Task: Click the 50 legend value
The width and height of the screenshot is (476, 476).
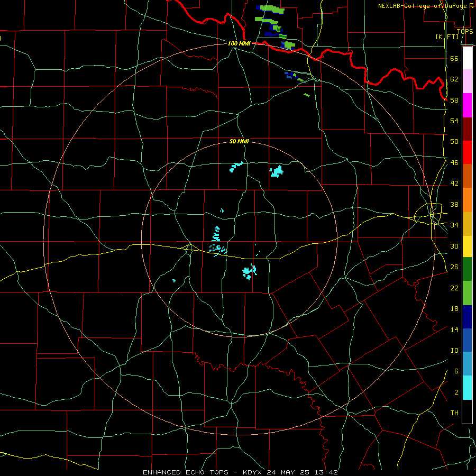Action: tap(454, 141)
